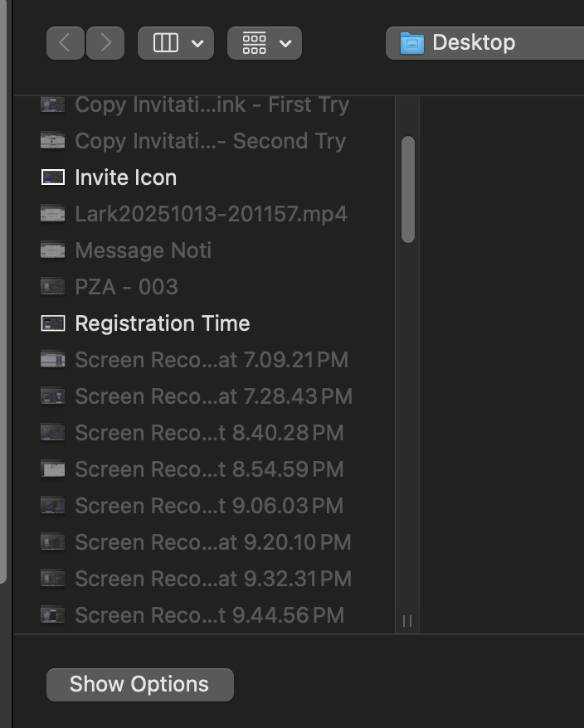Click the Invite Icon file thumbnail
This screenshot has height=728, width=584.
(x=53, y=177)
